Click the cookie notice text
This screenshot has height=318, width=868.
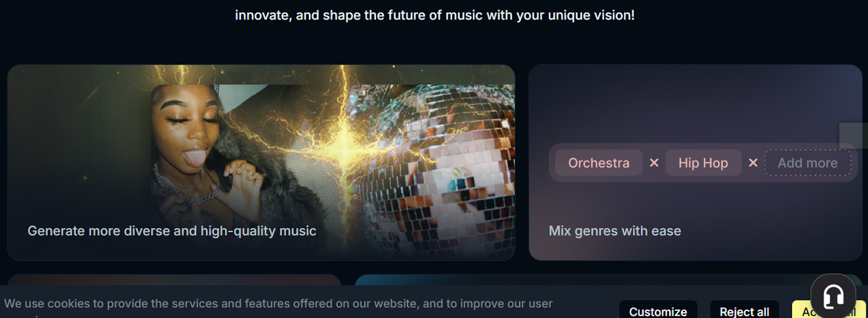click(x=278, y=304)
